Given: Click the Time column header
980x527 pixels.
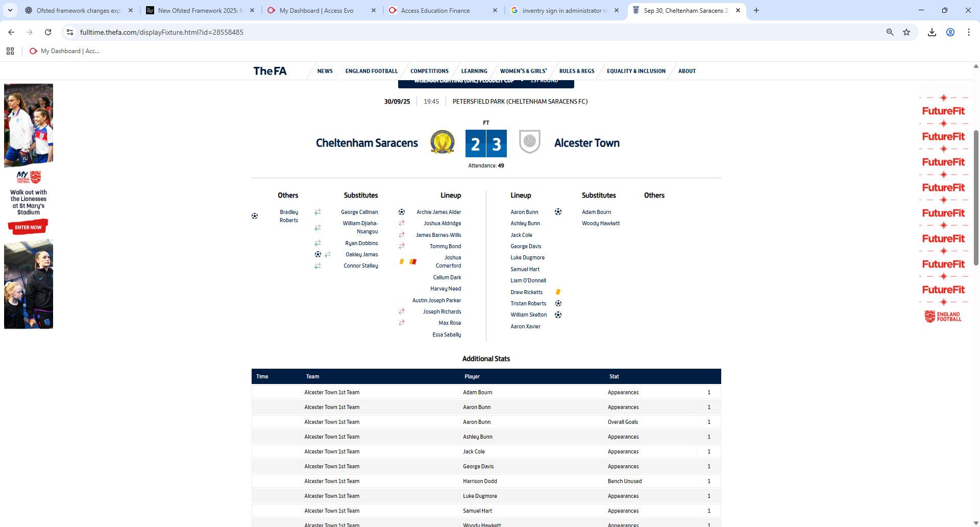Looking at the screenshot, I should click(x=262, y=376).
